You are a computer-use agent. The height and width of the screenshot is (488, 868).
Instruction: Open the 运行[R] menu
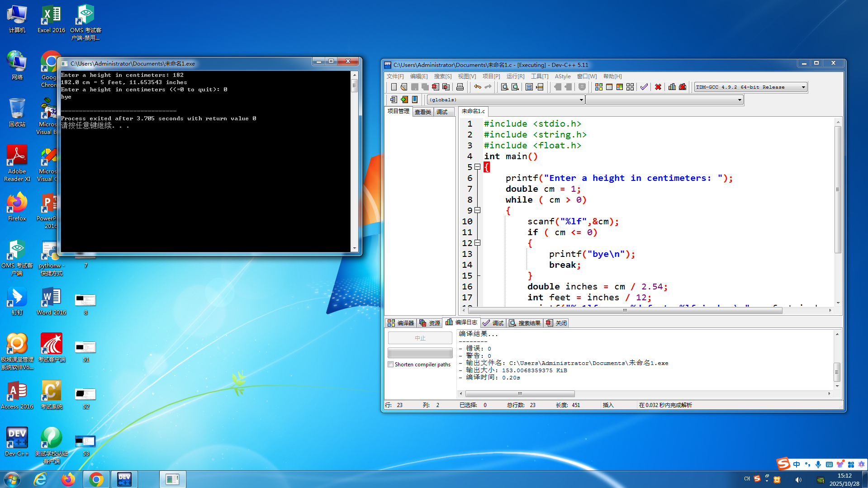click(515, 76)
